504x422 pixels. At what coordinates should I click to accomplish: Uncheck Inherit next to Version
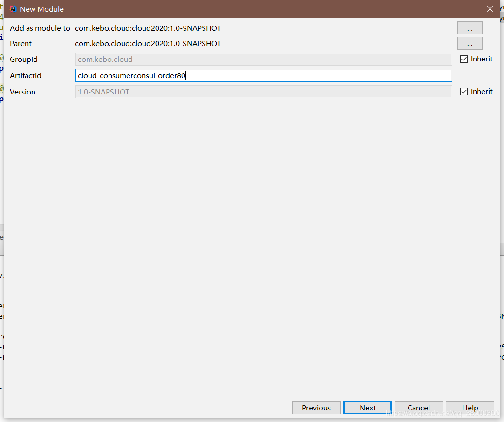click(x=464, y=91)
